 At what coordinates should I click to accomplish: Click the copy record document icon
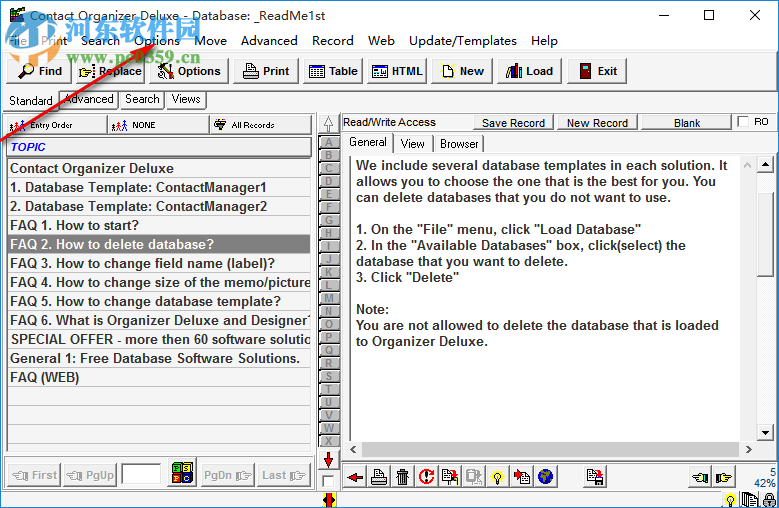click(450, 477)
